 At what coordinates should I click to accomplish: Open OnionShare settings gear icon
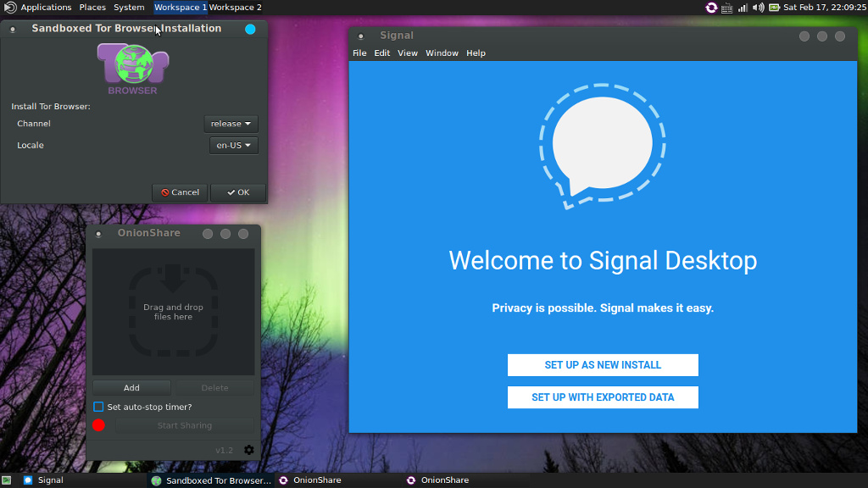point(248,450)
